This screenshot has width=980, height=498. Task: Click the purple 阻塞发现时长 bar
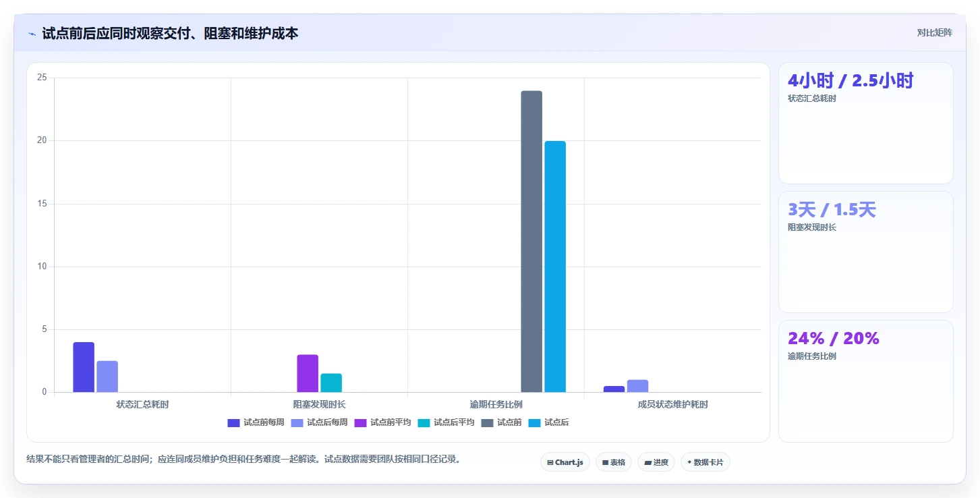308,373
